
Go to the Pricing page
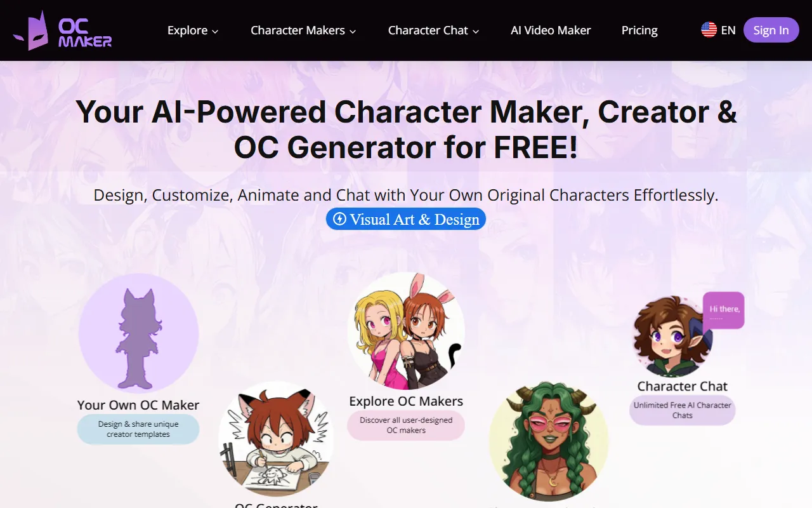(x=639, y=30)
